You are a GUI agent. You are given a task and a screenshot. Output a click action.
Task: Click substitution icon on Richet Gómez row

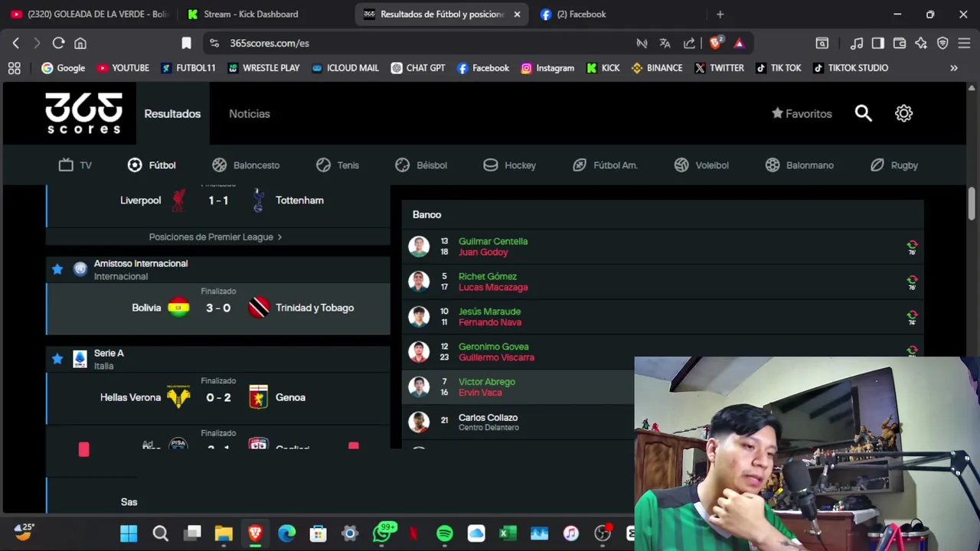pyautogui.click(x=912, y=282)
